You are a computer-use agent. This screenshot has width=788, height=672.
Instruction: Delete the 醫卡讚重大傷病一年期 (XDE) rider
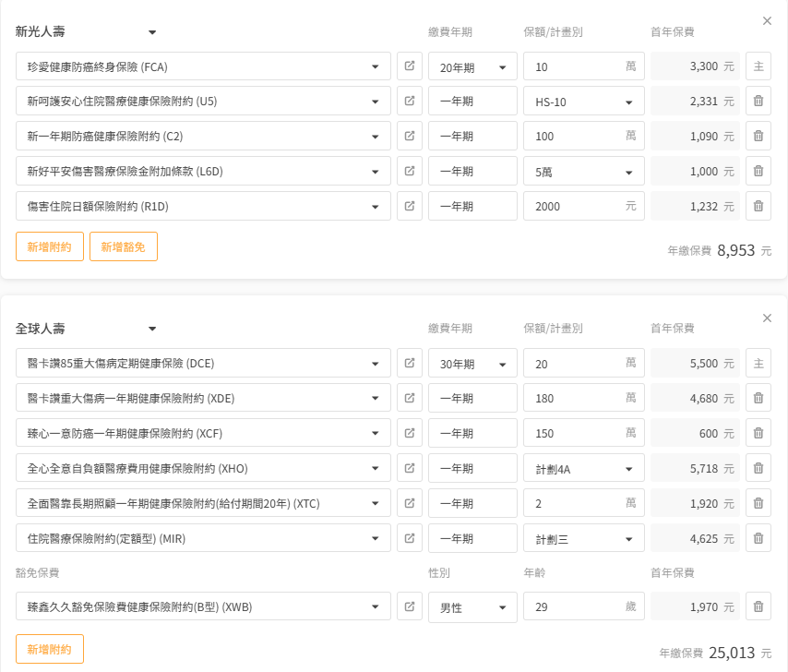pos(758,398)
